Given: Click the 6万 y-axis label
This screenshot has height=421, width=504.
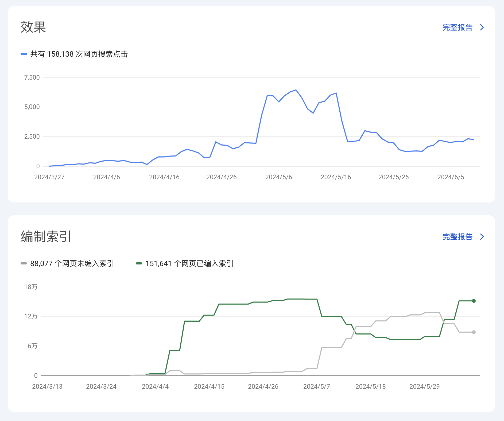Looking at the screenshot, I should coord(33,346).
